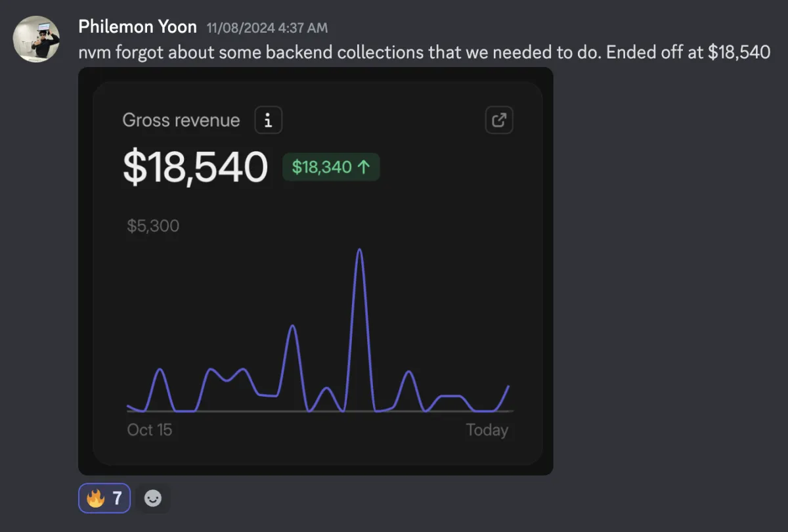Click the second-highest peak in the chart line
The image size is (788, 532).
pos(293,326)
